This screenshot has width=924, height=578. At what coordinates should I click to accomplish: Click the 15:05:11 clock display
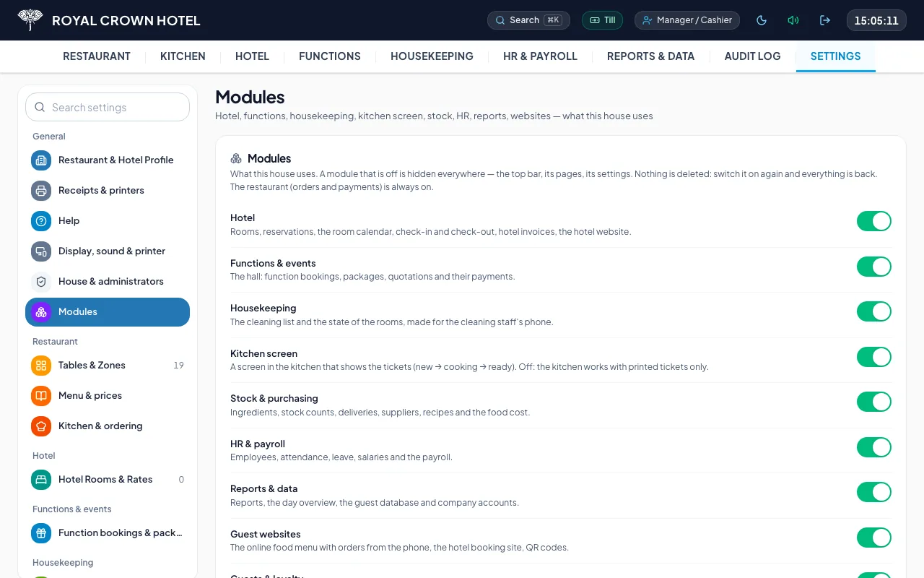(x=876, y=20)
